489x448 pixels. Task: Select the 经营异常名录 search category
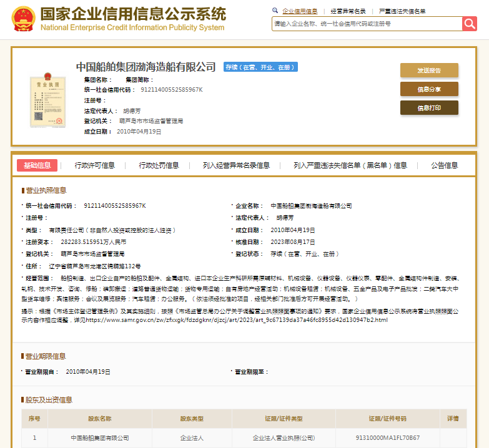[x=348, y=11]
